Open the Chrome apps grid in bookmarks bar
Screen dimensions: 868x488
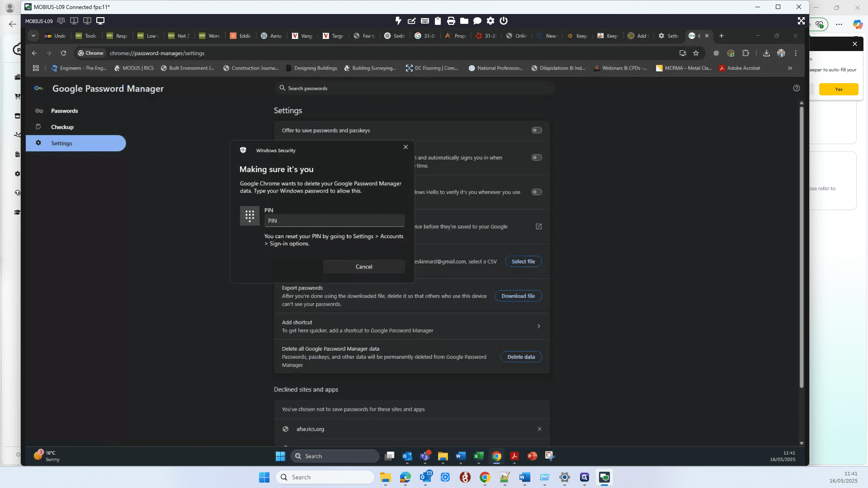pyautogui.click(x=36, y=68)
